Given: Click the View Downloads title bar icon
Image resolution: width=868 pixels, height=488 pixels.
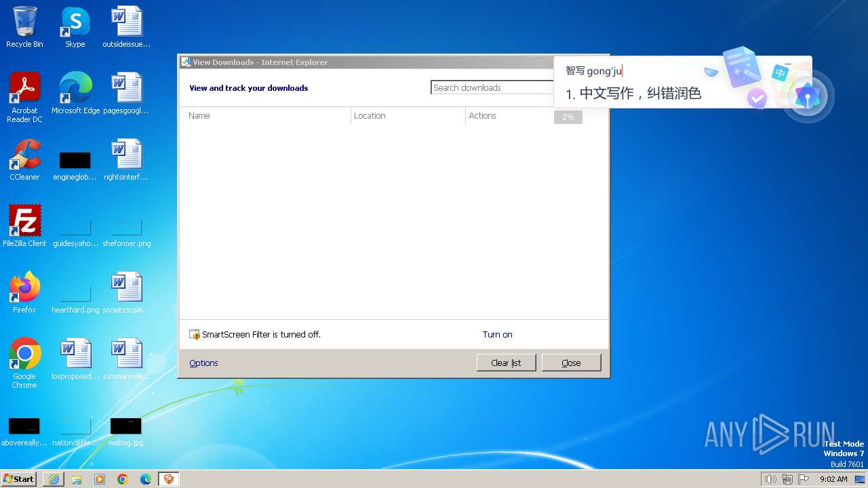Looking at the screenshot, I should [x=185, y=62].
